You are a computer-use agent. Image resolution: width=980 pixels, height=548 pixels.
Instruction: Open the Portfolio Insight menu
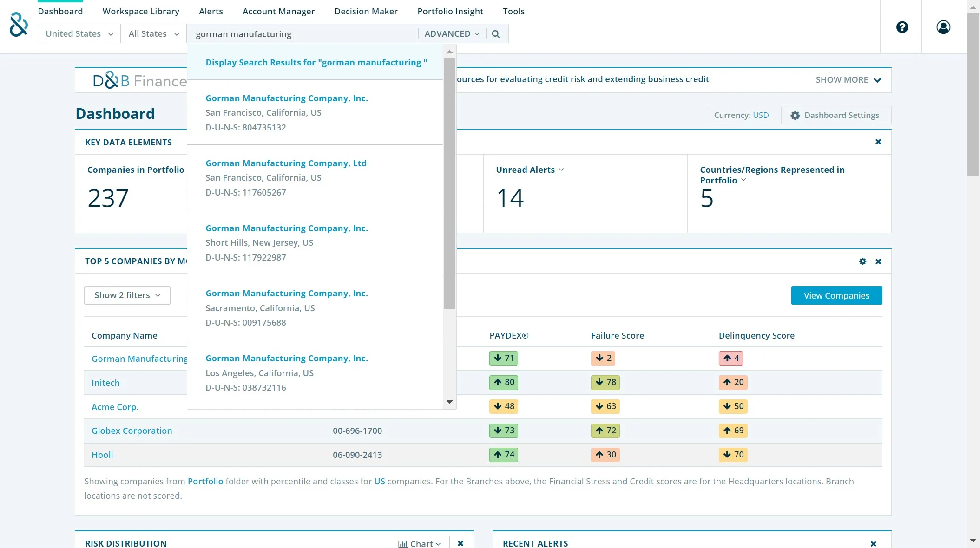(x=450, y=11)
